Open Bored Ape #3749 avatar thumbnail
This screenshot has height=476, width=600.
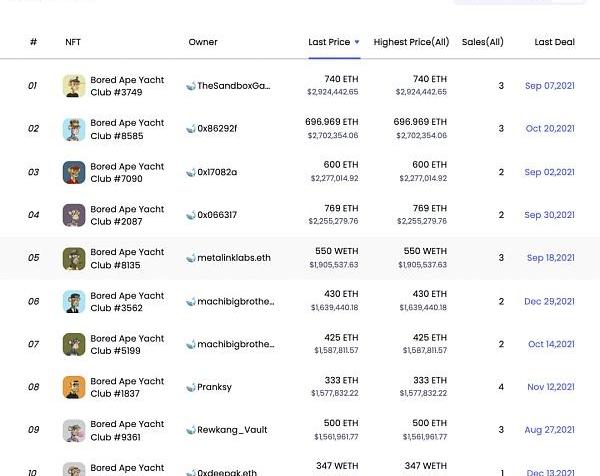[x=74, y=86]
